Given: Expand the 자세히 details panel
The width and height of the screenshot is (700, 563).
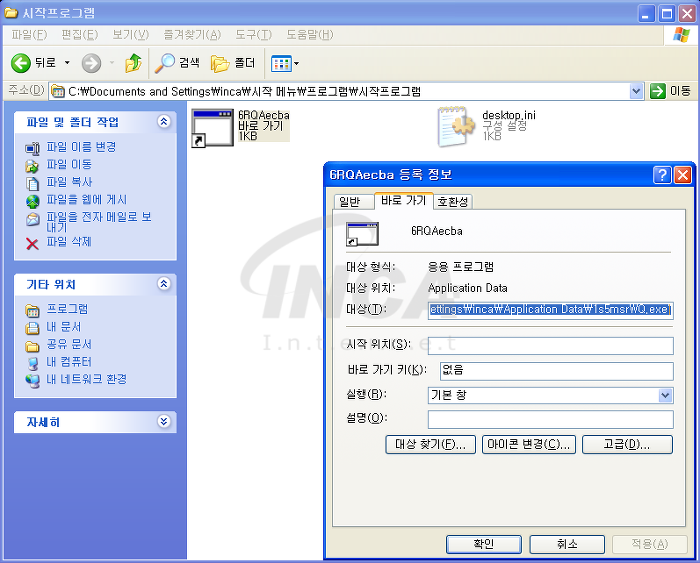Looking at the screenshot, I should pyautogui.click(x=164, y=421).
